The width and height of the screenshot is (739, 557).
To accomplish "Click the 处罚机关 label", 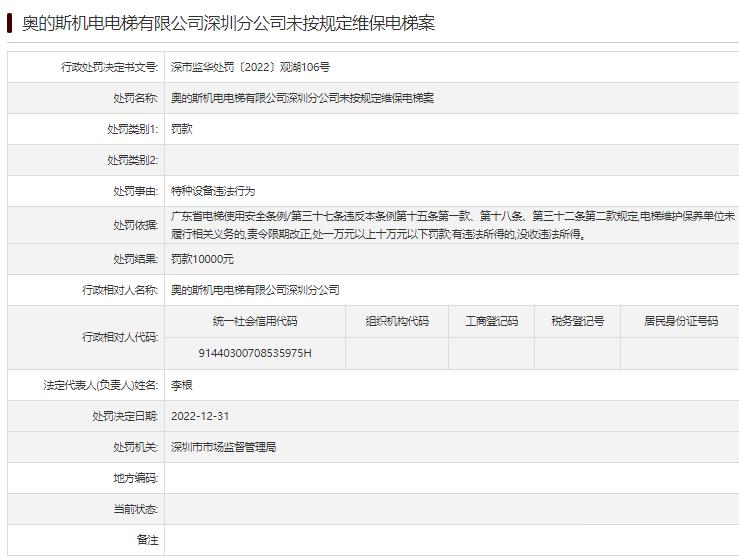I will click(x=135, y=447).
